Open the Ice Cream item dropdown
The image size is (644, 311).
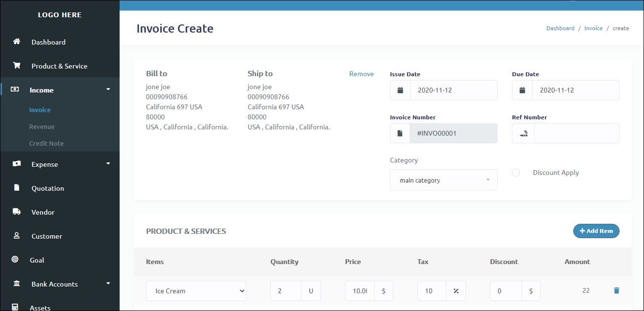pos(196,291)
